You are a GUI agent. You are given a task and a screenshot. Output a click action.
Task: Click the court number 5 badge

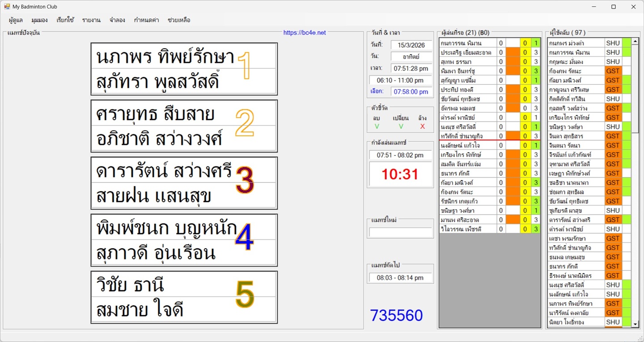(x=244, y=295)
